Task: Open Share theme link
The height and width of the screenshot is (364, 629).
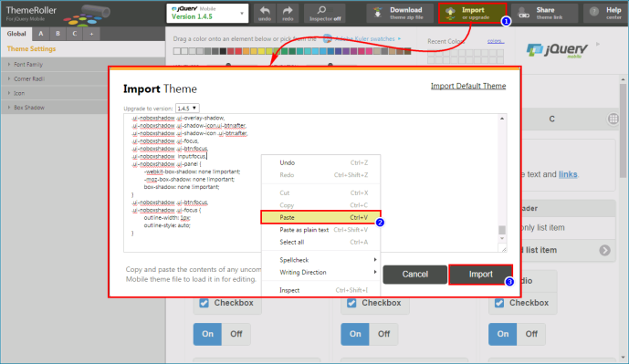Action: coord(545,14)
